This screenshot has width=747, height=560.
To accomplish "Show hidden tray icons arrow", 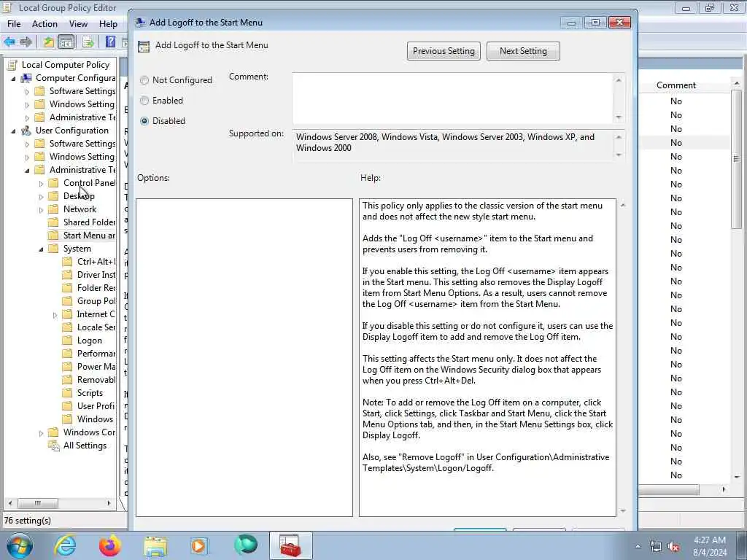I will click(638, 547).
